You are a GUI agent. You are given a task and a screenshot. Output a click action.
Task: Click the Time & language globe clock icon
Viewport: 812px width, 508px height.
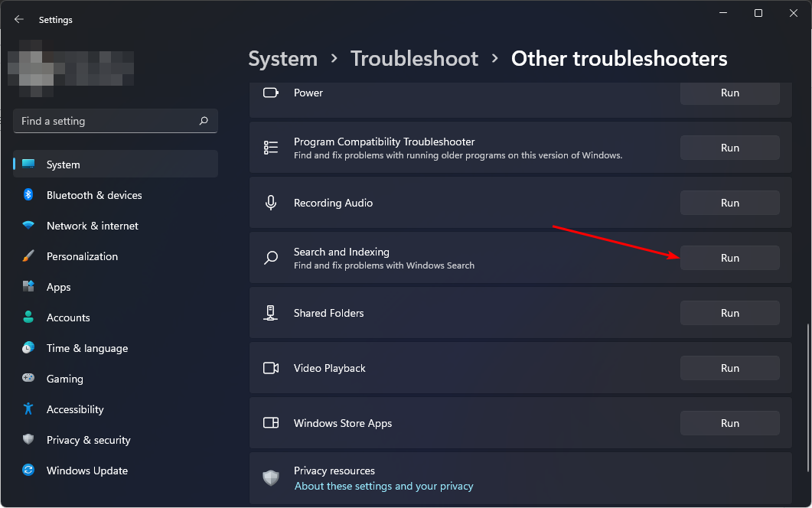[28, 347]
